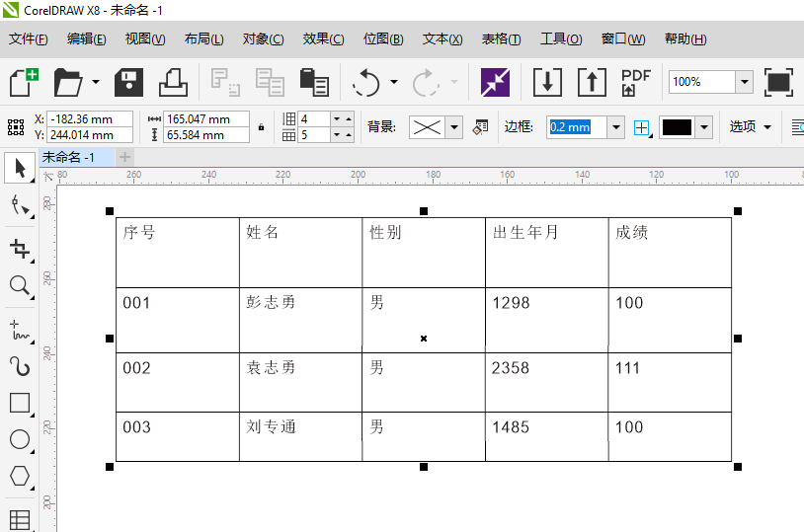Select the Polygon tool
The image size is (804, 532).
click(x=20, y=476)
